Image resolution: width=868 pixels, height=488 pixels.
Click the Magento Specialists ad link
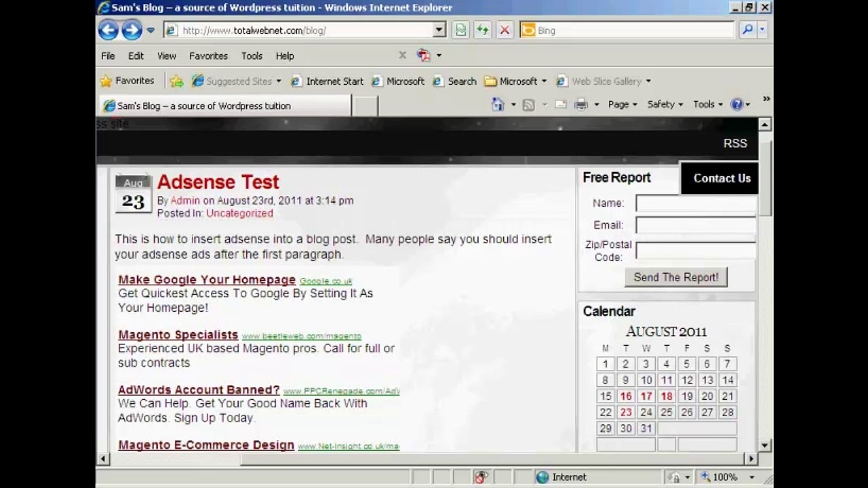pyautogui.click(x=178, y=335)
